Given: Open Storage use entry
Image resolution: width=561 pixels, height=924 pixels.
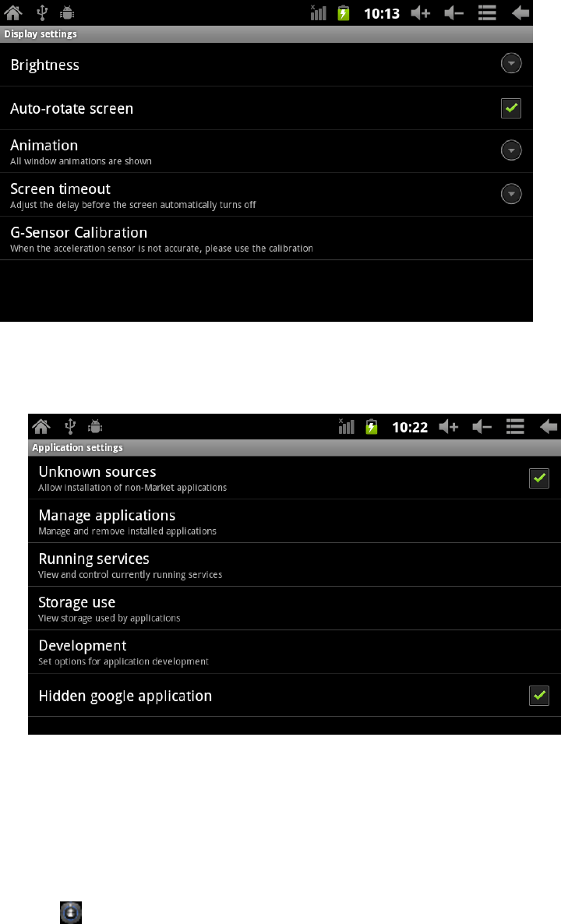Looking at the screenshot, I should pyautogui.click(x=295, y=608).
